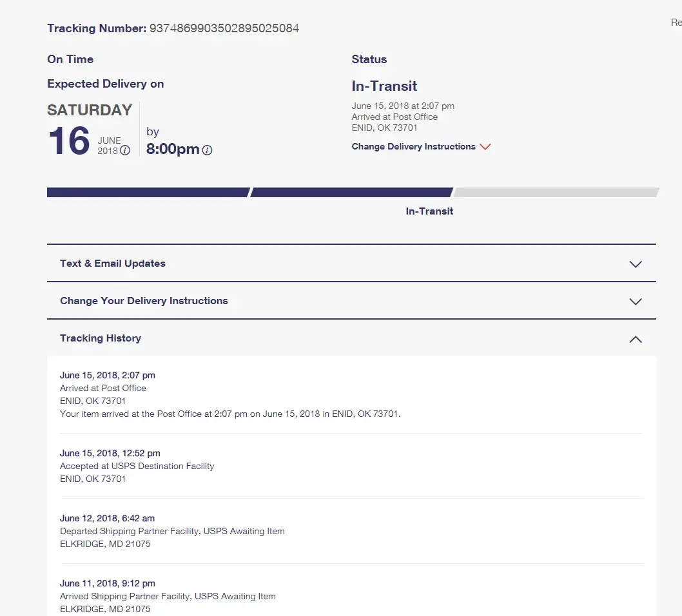Select the Departed Shipping Partner Facility entry
The width and height of the screenshot is (682, 616).
(x=172, y=532)
